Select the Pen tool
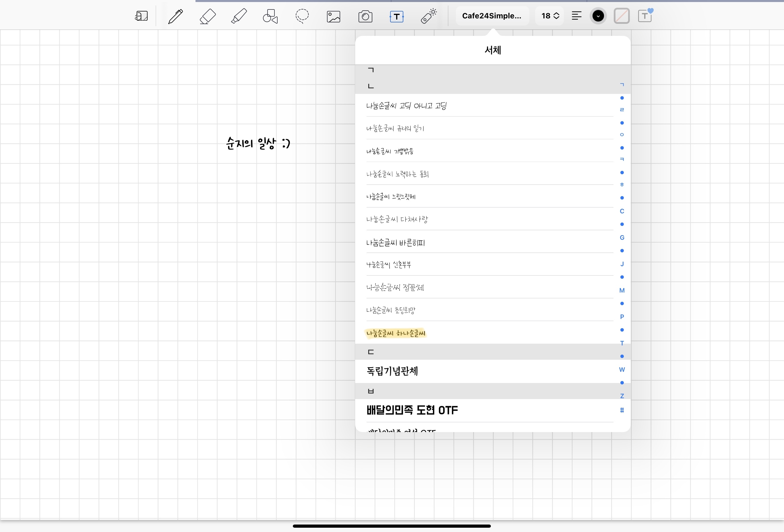The height and width of the screenshot is (532, 784). tap(175, 16)
